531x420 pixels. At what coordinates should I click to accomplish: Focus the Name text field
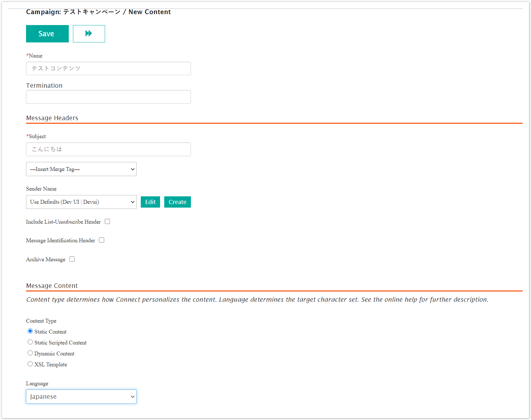coord(108,68)
